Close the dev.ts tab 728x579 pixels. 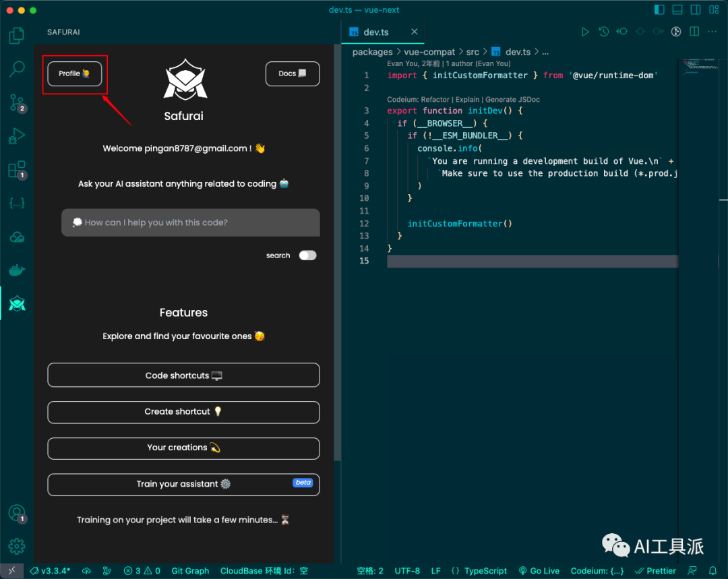(x=414, y=32)
